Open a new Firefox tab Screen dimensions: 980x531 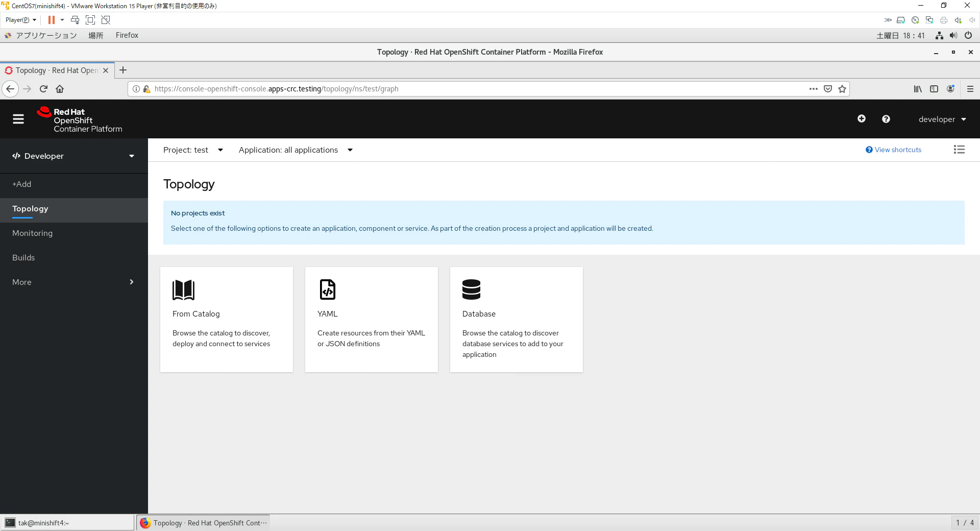coord(123,70)
